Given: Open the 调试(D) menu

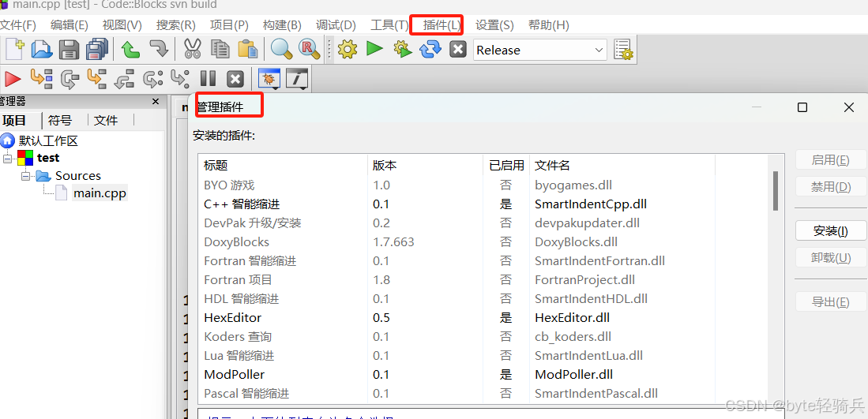Looking at the screenshot, I should coord(336,25).
